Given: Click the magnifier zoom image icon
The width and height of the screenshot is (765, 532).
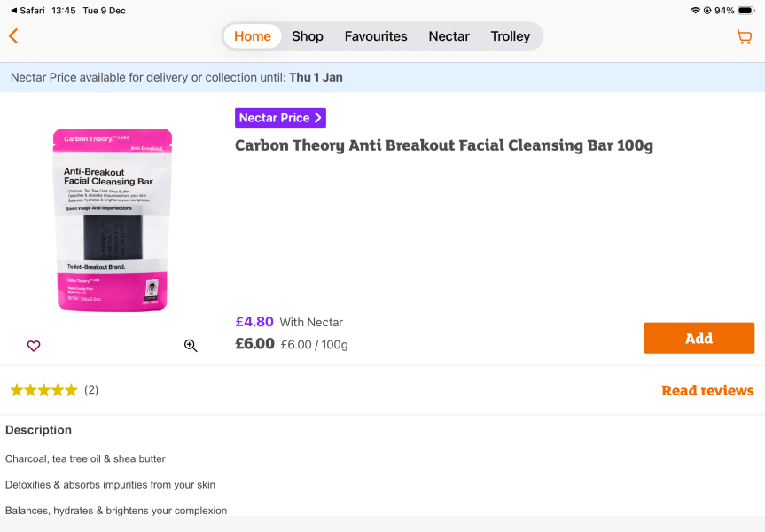Looking at the screenshot, I should pos(191,346).
